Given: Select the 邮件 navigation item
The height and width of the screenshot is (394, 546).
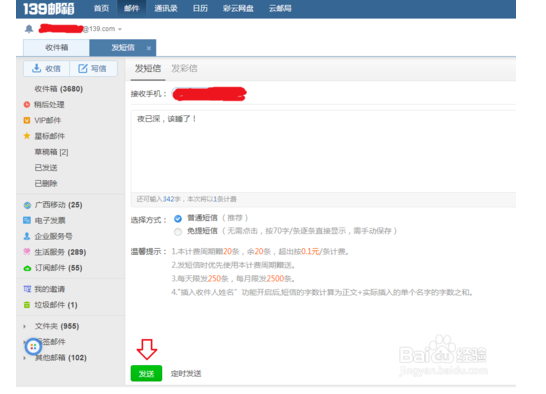Looking at the screenshot, I should click(132, 8).
